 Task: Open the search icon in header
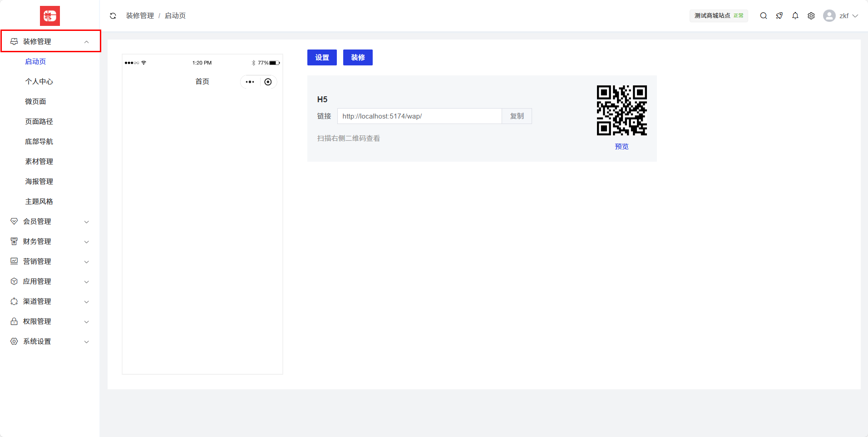click(764, 16)
